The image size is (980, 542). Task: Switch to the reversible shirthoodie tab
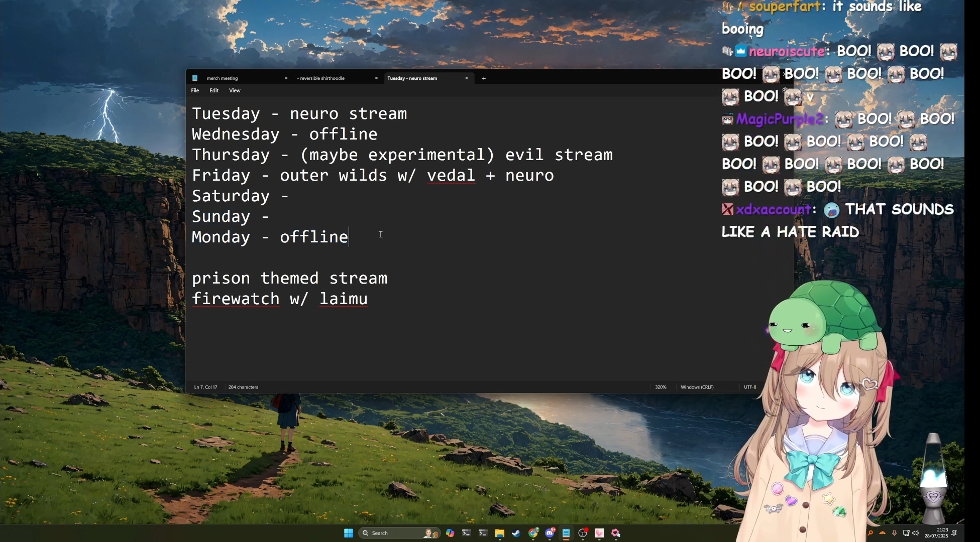click(321, 78)
